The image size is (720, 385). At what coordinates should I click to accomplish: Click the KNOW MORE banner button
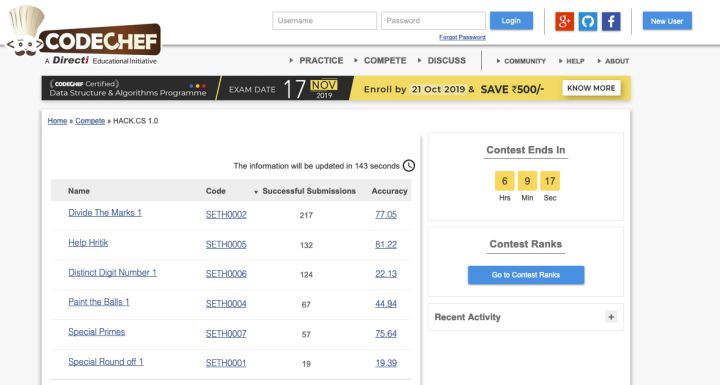click(x=591, y=88)
